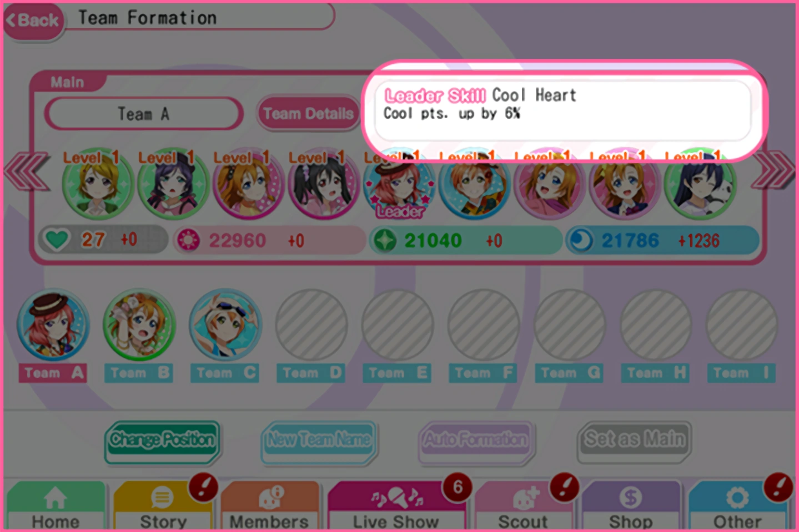Click the Auto Formation button
799x532 pixels.
[476, 441]
